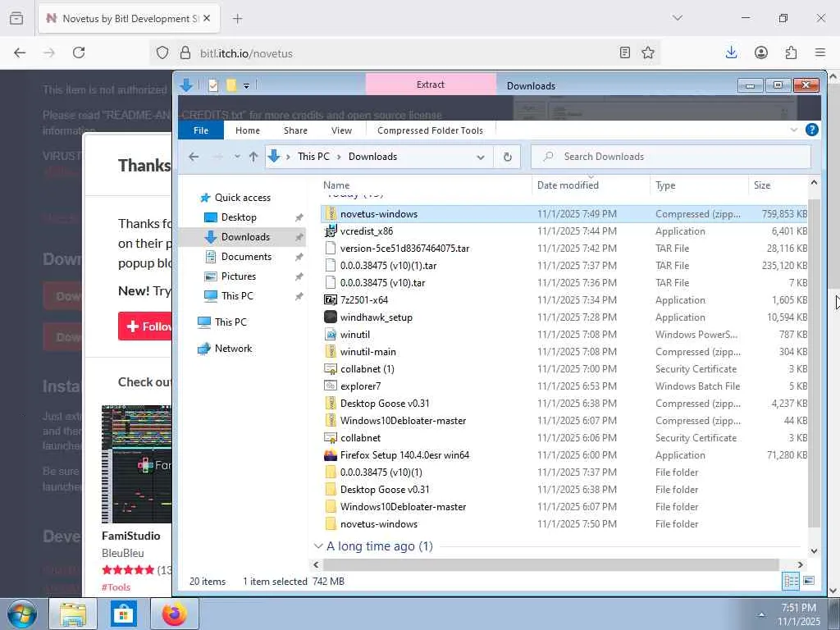Screen dimensions: 840x630
Task: Sort by Date modified column header
Action: pos(568,185)
